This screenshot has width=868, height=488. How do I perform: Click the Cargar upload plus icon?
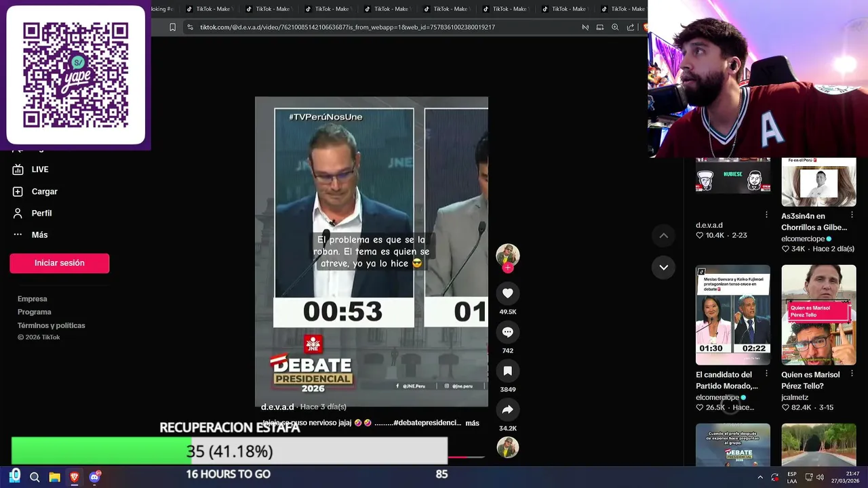pyautogui.click(x=18, y=192)
